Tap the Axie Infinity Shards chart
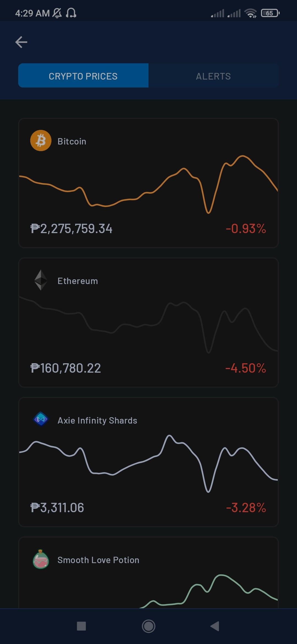 [x=148, y=464]
